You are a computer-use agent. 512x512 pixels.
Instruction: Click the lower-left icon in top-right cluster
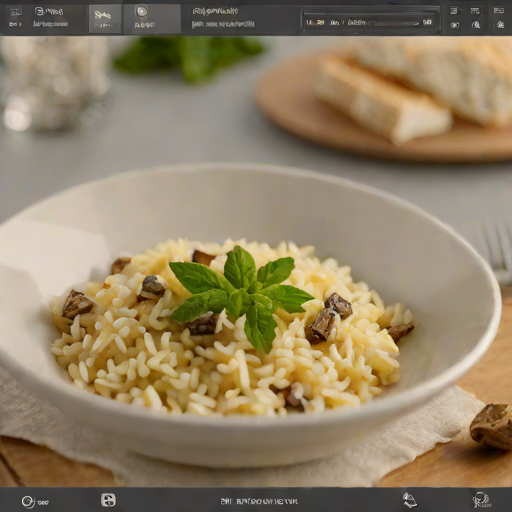point(455,25)
